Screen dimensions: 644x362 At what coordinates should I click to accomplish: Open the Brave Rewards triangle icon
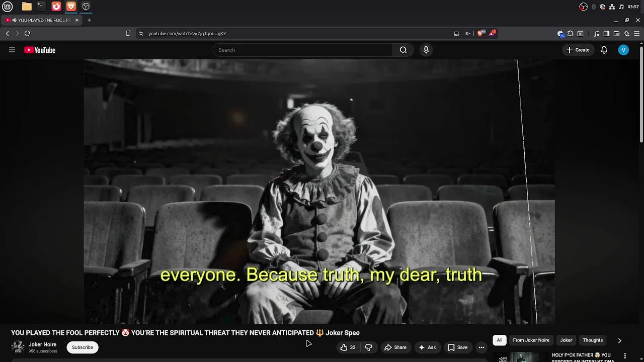tap(492, 33)
